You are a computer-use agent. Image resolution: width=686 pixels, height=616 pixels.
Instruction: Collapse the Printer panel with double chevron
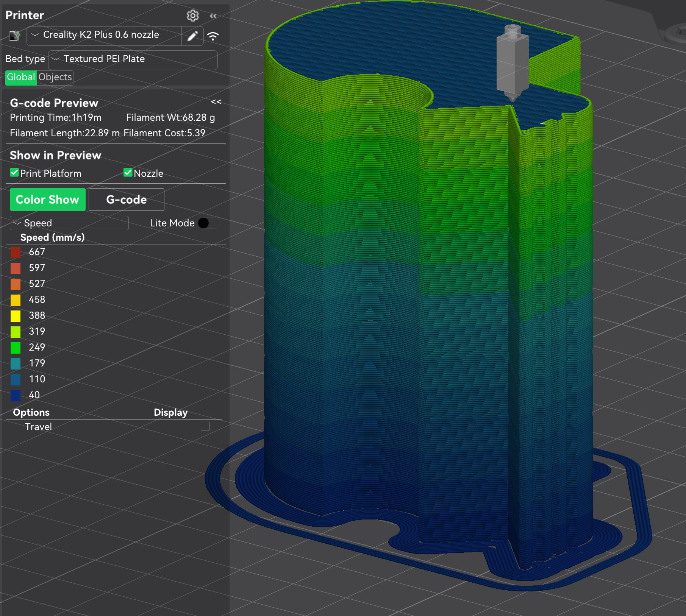coord(213,16)
